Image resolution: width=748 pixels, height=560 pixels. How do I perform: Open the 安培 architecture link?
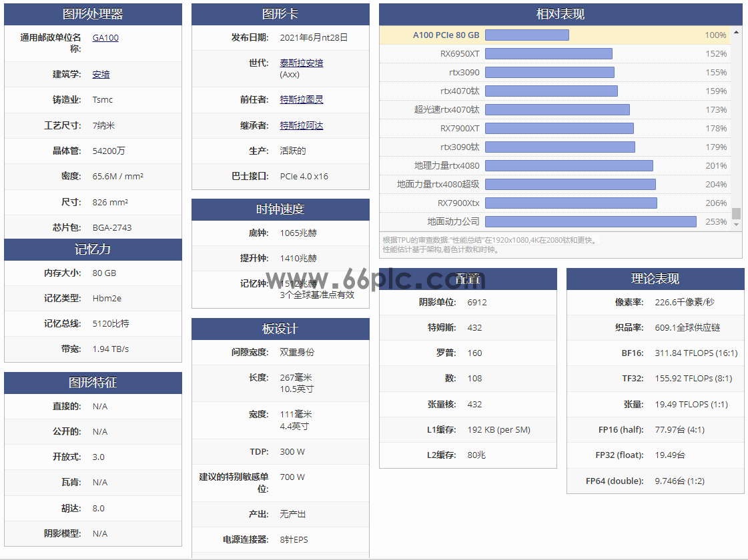[101, 75]
